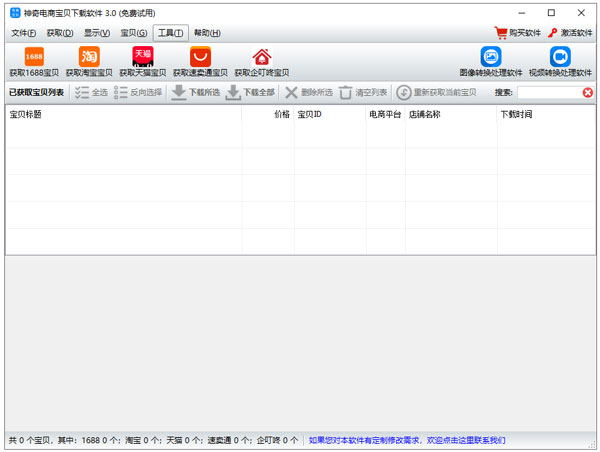Click 下载所选 download selected
Image resolution: width=600 pixels, height=452 pixels.
[196, 93]
